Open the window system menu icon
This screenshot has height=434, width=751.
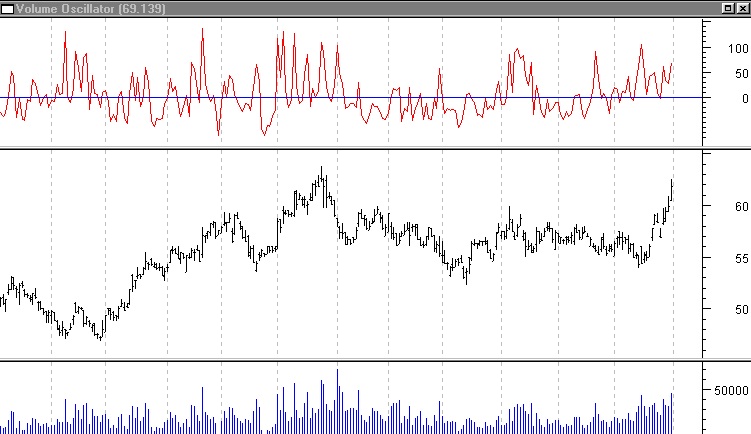(x=8, y=7)
